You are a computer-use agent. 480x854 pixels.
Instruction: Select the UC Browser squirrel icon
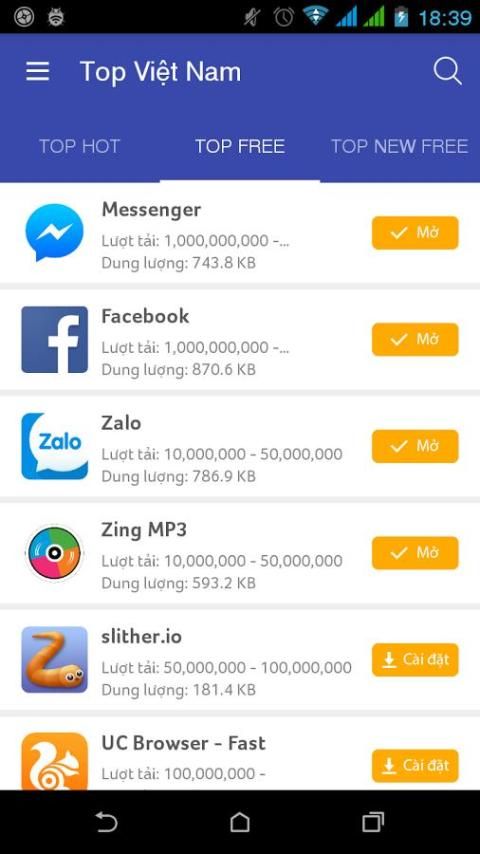coord(54,761)
